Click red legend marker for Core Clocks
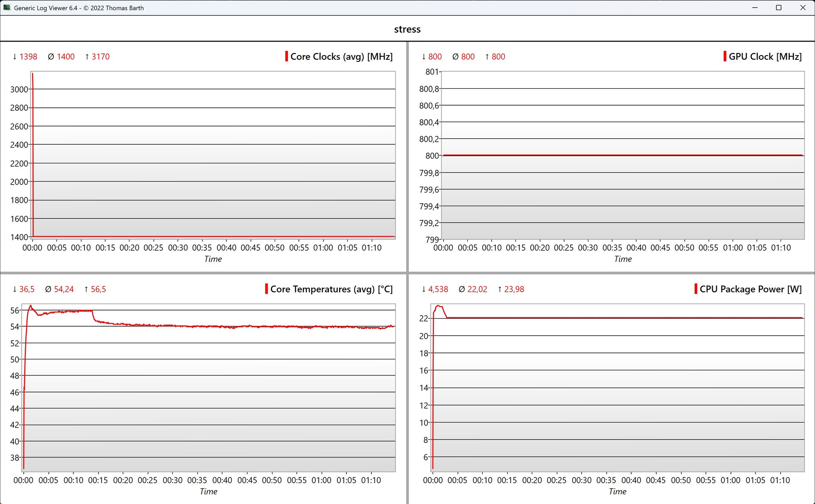 coord(287,56)
